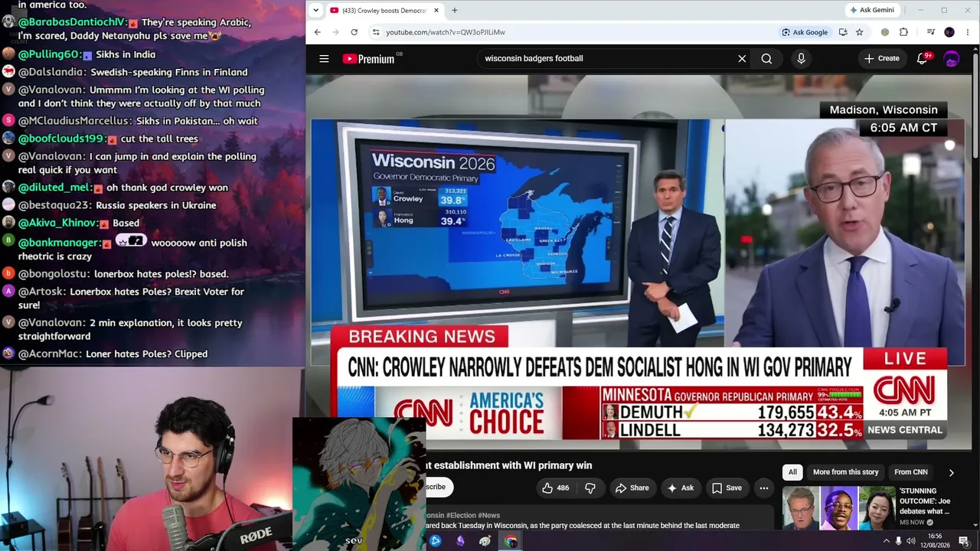Screen dimensions: 980x551
Task: Open Chrome from the Windows taskbar
Action: pyautogui.click(x=511, y=541)
